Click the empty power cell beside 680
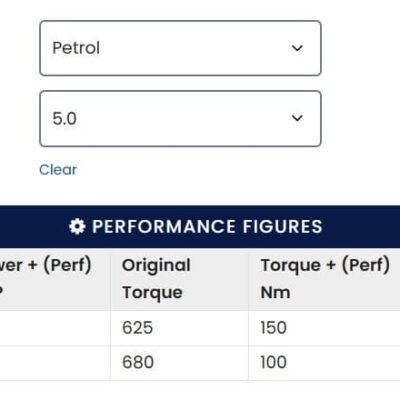This screenshot has height=400, width=400. 55,363
